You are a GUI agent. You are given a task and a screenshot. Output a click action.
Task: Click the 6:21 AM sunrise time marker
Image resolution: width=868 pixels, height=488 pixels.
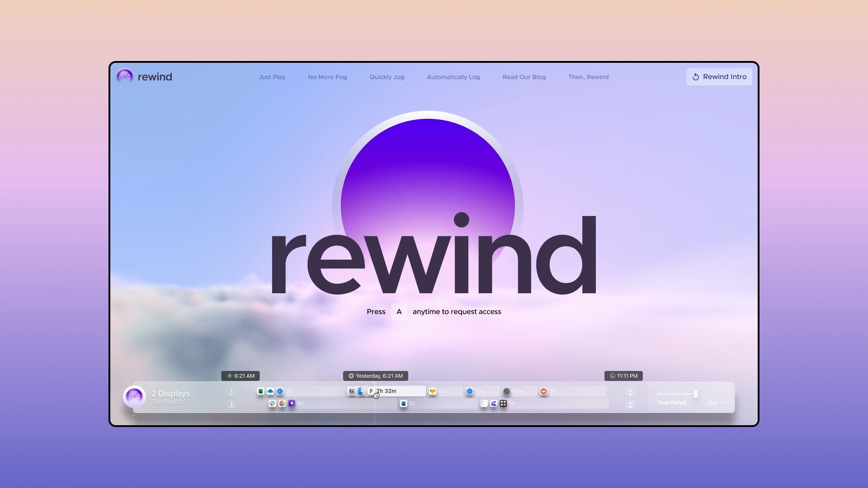(x=241, y=376)
